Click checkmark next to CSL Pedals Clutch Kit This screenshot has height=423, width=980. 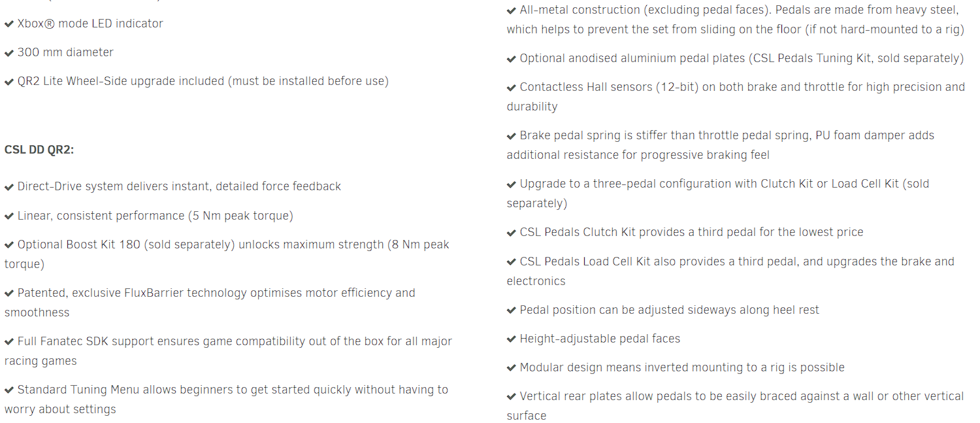[512, 233]
